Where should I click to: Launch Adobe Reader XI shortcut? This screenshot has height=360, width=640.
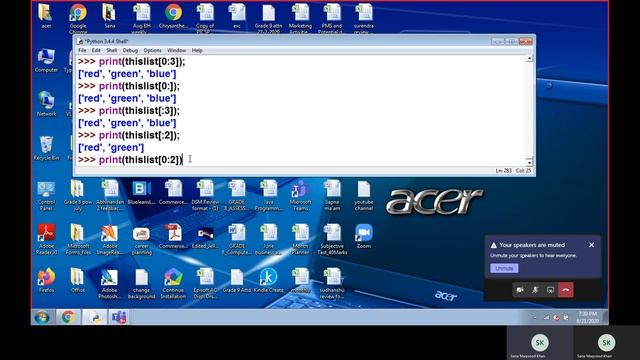click(46, 240)
